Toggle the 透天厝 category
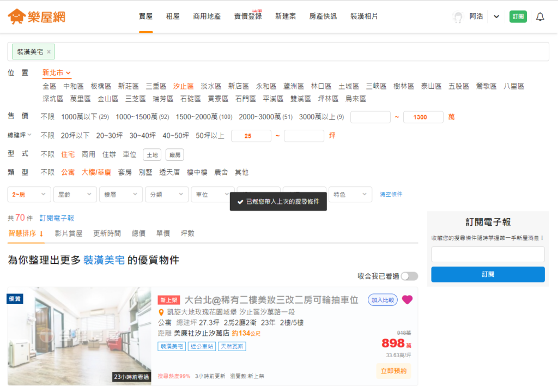The image size is (558, 392). (169, 173)
